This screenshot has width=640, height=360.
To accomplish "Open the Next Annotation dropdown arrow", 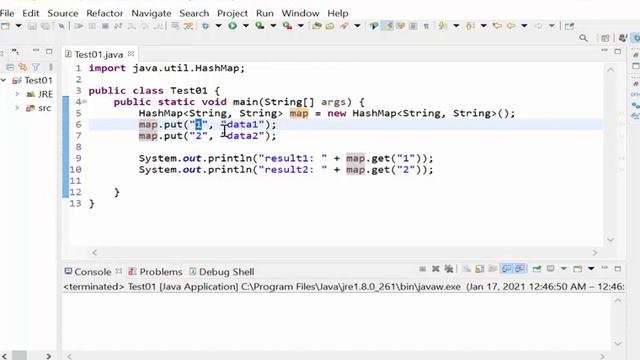I will 456,26.
